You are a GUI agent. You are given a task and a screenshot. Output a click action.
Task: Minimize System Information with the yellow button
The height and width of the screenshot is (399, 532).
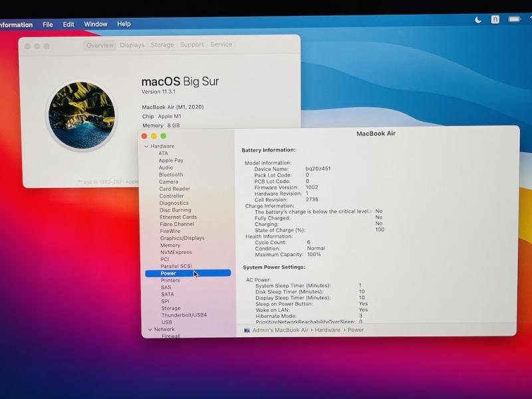pyautogui.click(x=154, y=136)
